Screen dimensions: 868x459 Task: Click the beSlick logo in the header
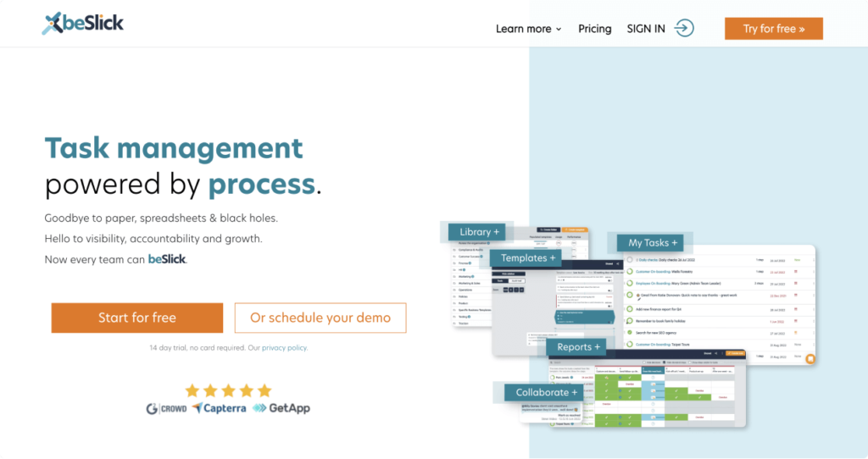coord(83,24)
